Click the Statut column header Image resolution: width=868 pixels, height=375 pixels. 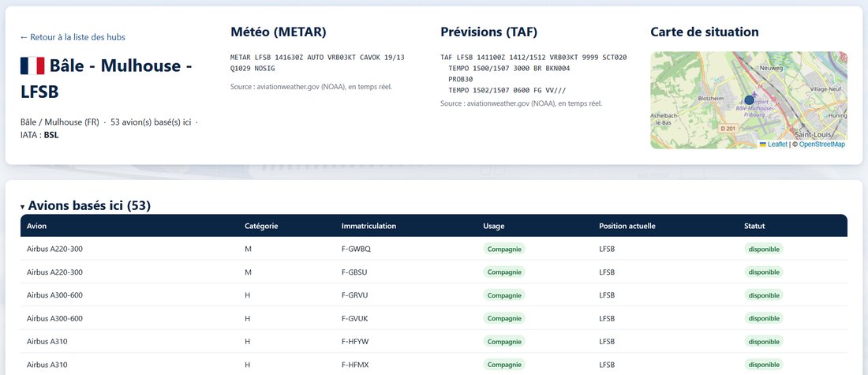754,226
